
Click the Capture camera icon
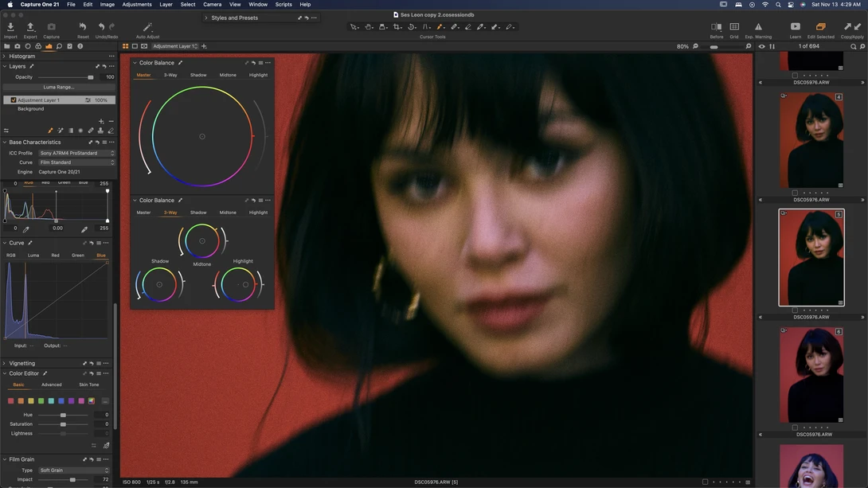tap(51, 26)
